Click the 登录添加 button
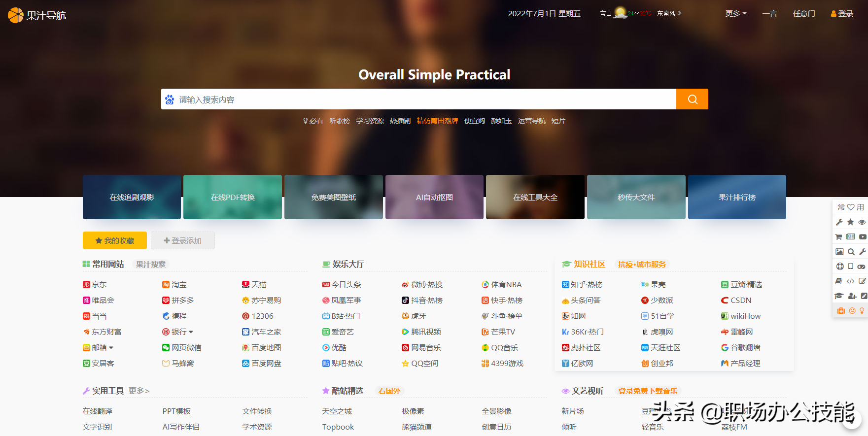This screenshot has width=868, height=436. [x=183, y=240]
